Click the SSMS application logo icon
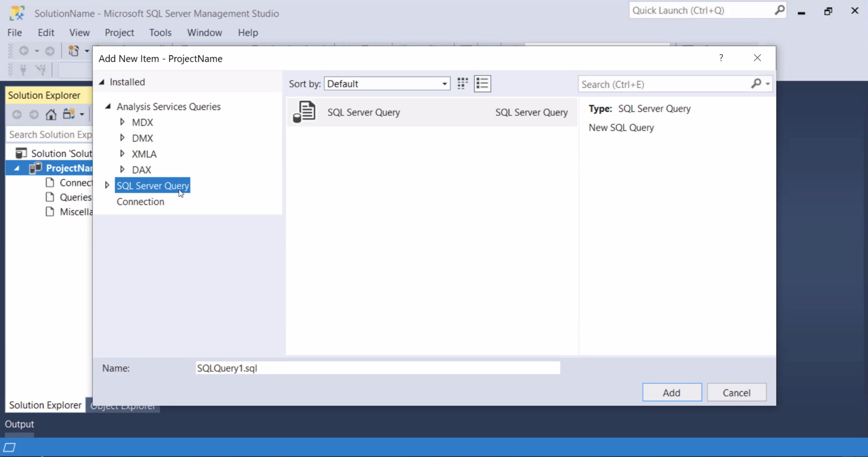This screenshot has height=457, width=868. (17, 13)
